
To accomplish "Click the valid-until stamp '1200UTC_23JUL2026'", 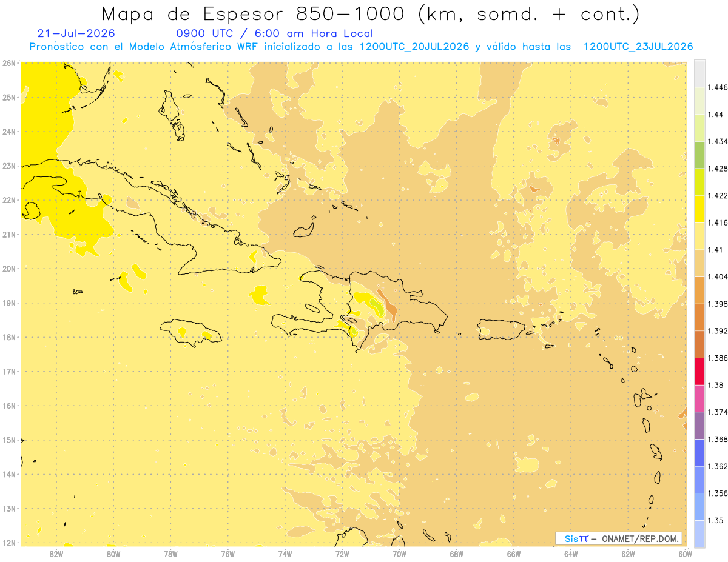I will click(x=638, y=47).
